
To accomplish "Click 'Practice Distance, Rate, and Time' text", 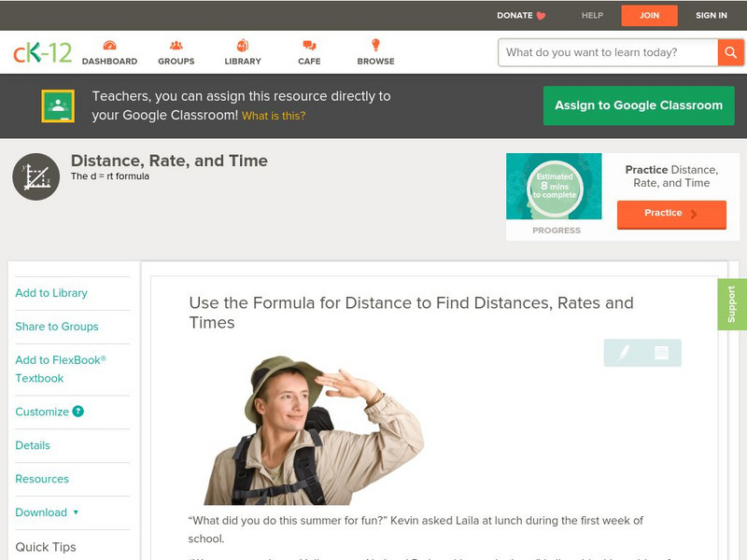I will click(671, 176).
